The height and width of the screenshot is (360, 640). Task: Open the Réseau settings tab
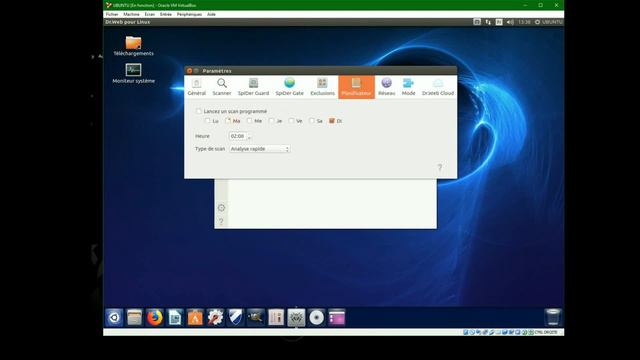pos(387,87)
